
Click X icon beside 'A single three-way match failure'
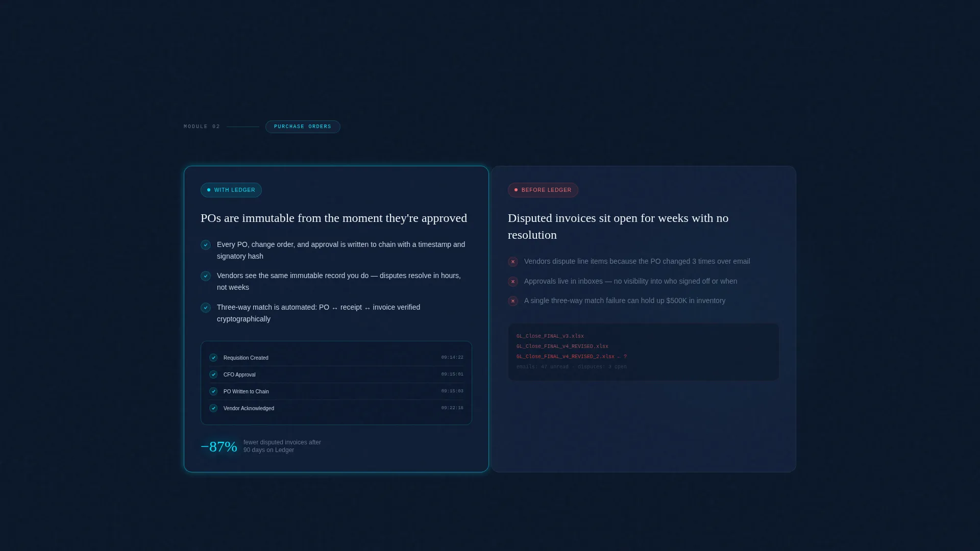[x=513, y=301]
